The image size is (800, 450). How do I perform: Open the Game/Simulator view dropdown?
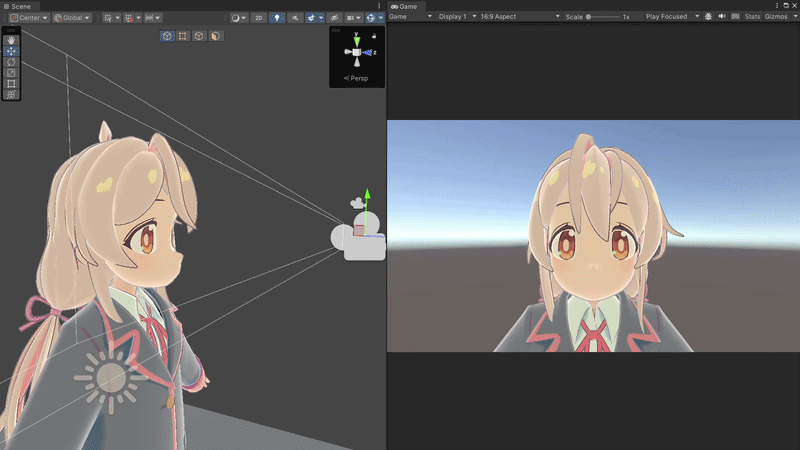coord(410,16)
